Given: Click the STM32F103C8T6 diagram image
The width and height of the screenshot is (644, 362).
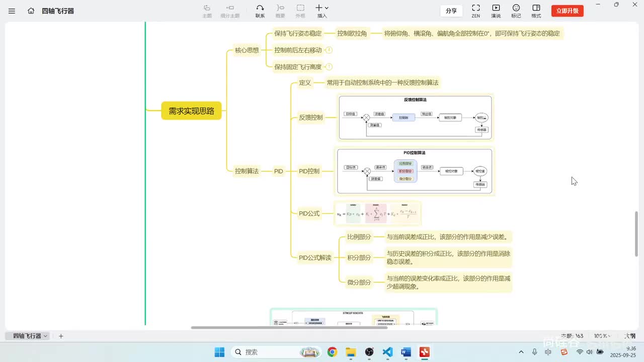Looking at the screenshot, I should [x=354, y=318].
